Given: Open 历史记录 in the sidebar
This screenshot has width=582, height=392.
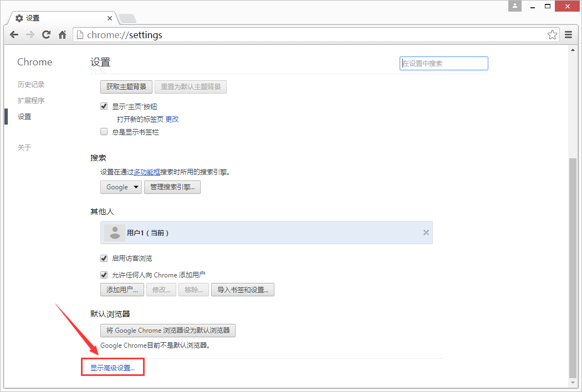Looking at the screenshot, I should tap(31, 85).
